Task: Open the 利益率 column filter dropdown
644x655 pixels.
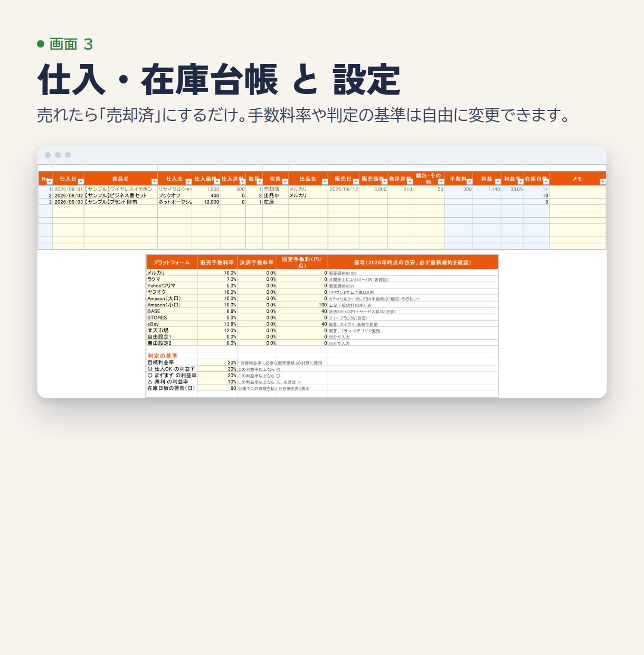Action: click(x=520, y=182)
